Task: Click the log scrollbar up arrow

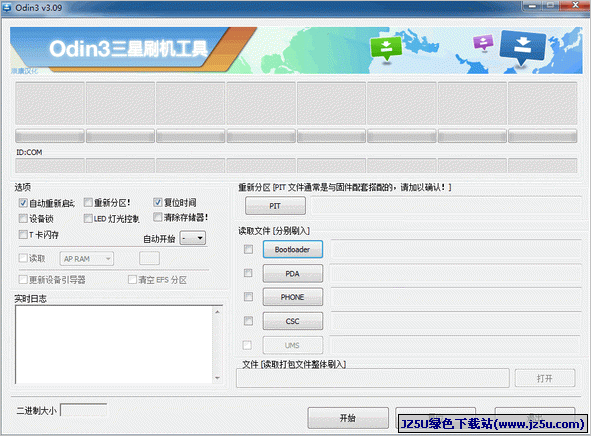Action: (217, 312)
